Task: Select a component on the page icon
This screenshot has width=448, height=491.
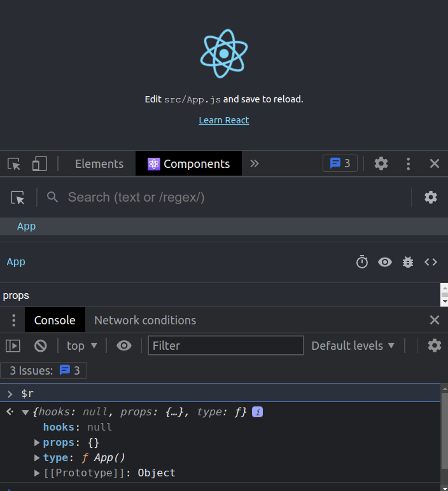Action: [18, 198]
